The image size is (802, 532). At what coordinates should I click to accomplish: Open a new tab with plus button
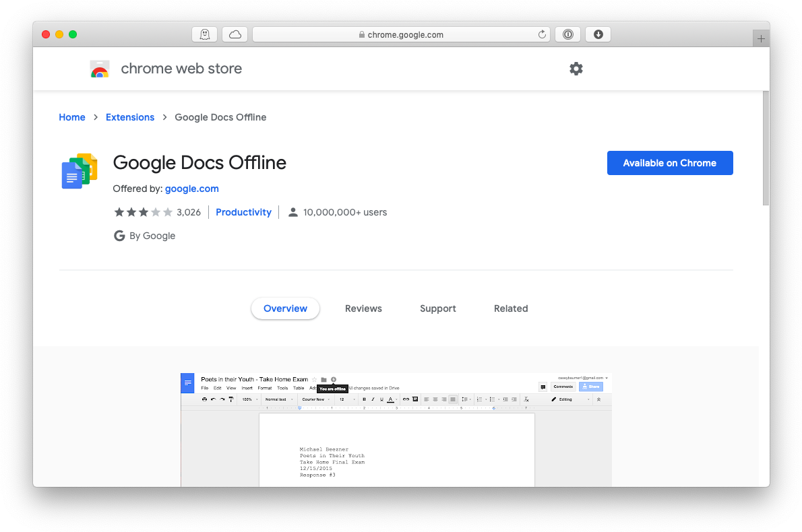pos(761,38)
